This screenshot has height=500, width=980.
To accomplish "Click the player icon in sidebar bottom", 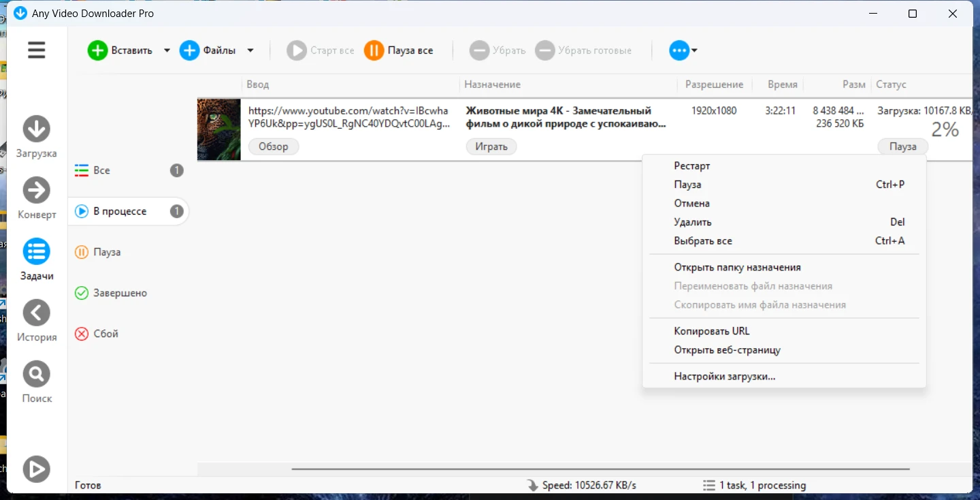I will tap(37, 469).
